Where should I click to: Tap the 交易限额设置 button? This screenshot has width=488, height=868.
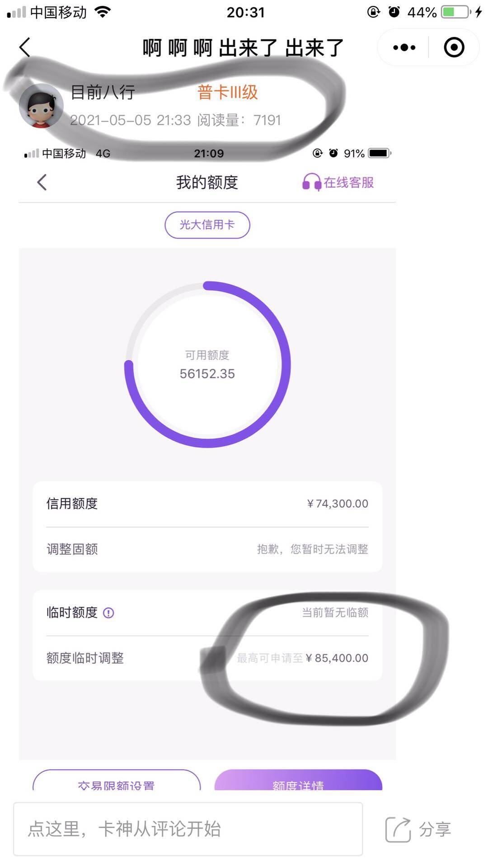[117, 780]
